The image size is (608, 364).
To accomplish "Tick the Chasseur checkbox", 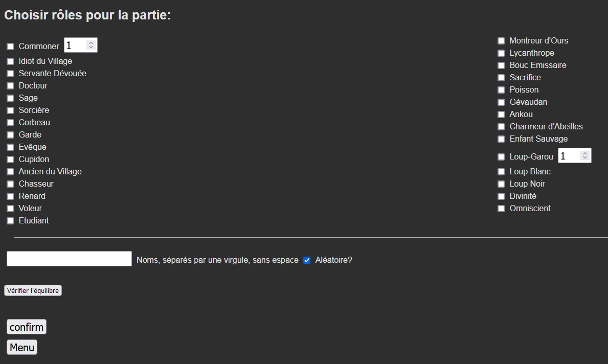I will point(10,184).
